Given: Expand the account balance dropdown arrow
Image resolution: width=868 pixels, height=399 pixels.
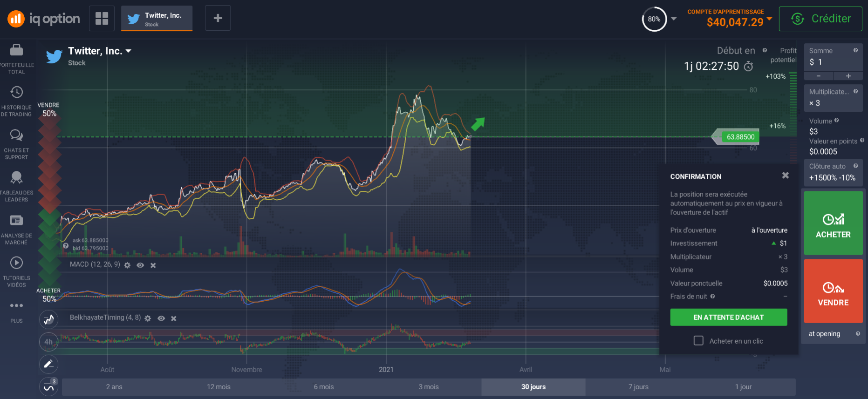Looking at the screenshot, I should click(x=769, y=19).
